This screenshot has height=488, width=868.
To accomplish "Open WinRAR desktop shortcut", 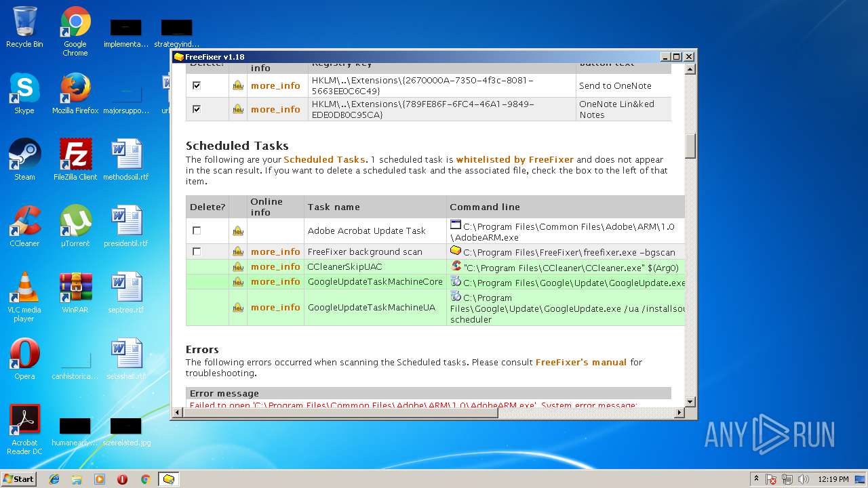I will tap(75, 293).
